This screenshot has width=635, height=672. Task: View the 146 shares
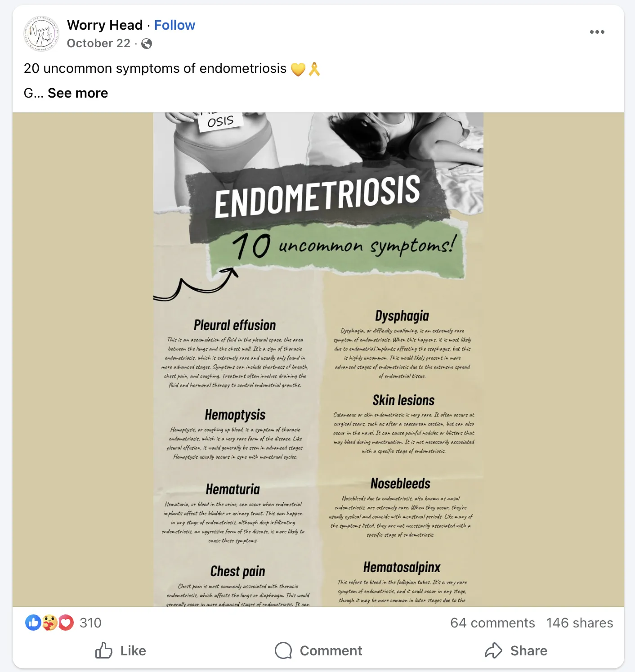[579, 623]
